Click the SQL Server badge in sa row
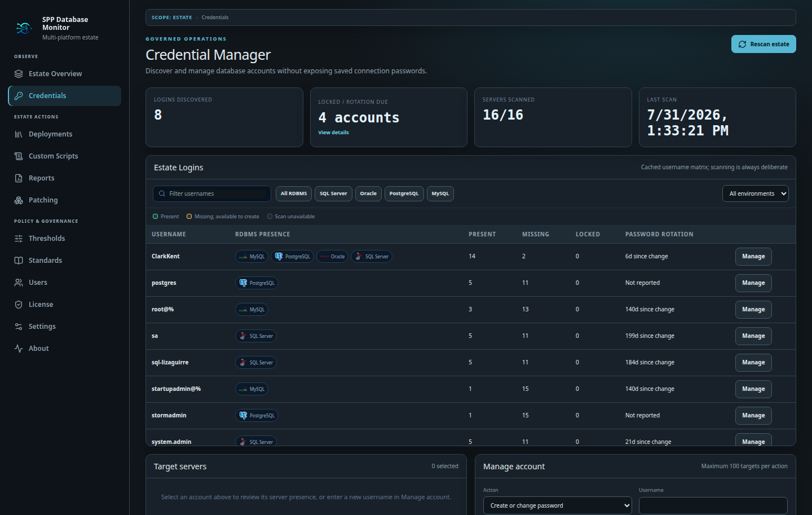The width and height of the screenshot is (812, 515). point(256,336)
